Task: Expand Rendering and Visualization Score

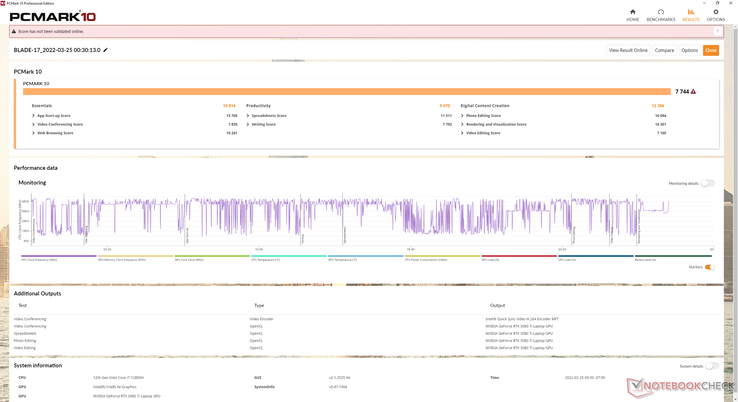Action: click(x=462, y=124)
